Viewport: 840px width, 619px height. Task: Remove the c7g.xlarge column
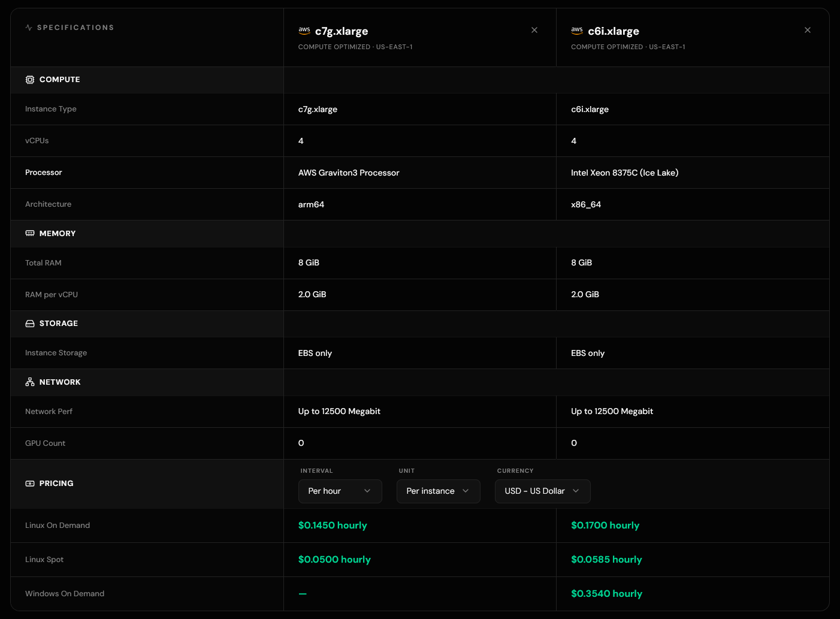coord(534,29)
